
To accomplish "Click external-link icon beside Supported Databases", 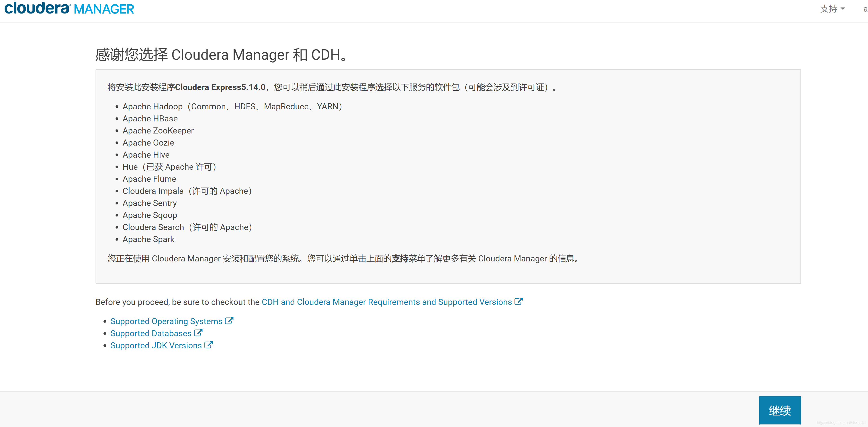I will click(x=198, y=333).
